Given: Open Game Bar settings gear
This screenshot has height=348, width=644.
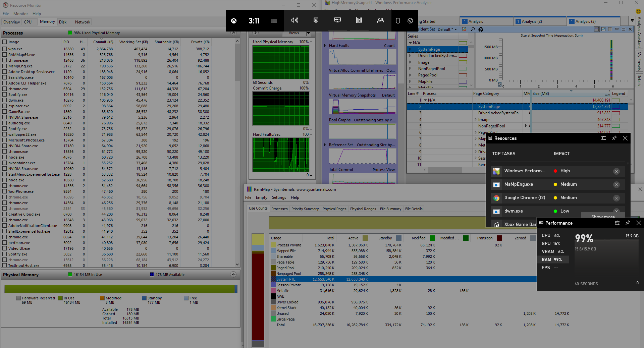Looking at the screenshot, I should click(410, 21).
